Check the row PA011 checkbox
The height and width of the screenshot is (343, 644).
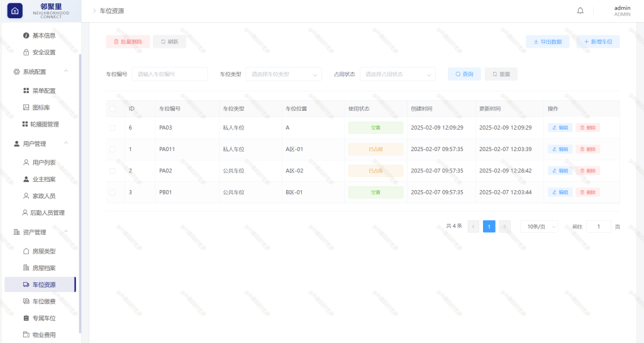click(113, 149)
